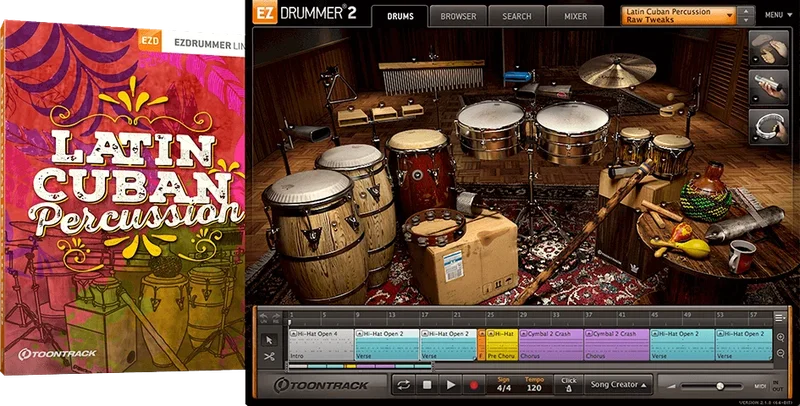This screenshot has height=406, width=800.
Task: Click bar 17 on the timeline ruler
Action: [x=424, y=315]
